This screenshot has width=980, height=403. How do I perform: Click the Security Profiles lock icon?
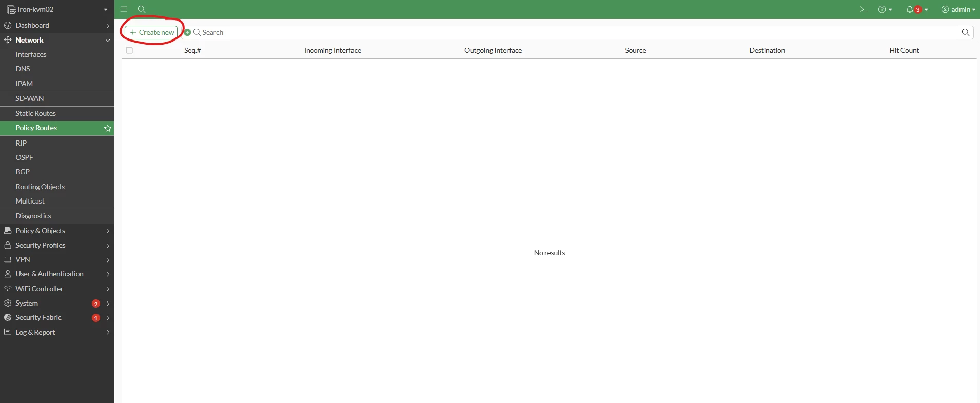(x=8, y=245)
